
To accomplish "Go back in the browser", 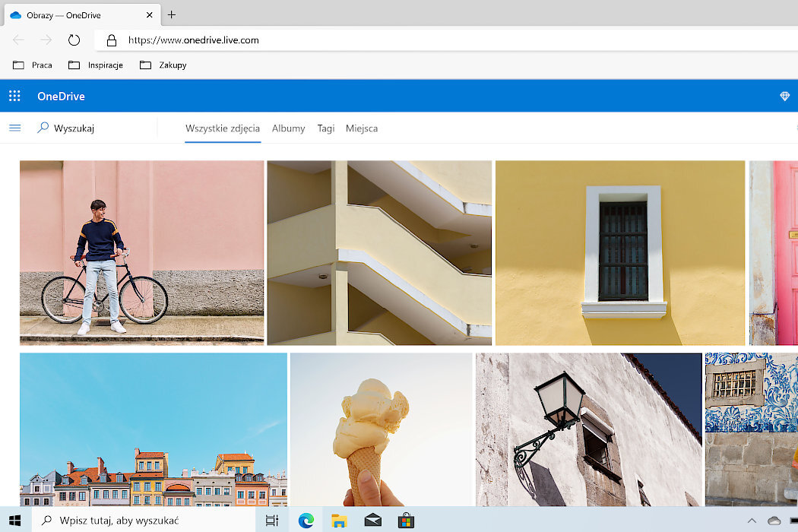I will 18,40.
